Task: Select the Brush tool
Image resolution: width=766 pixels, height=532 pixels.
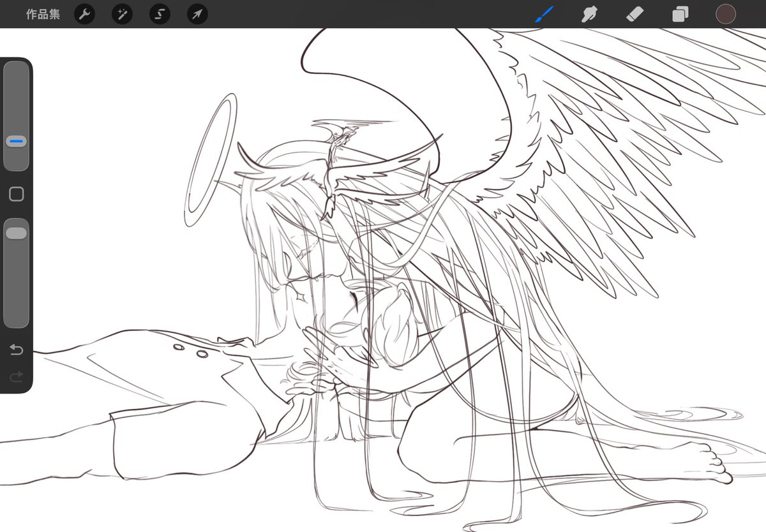Action: click(x=544, y=14)
